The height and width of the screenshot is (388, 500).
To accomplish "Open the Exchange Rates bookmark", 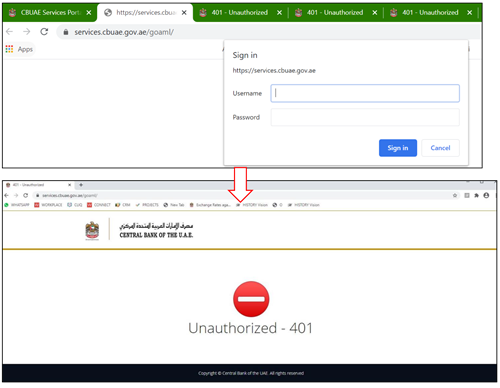I will coord(210,205).
